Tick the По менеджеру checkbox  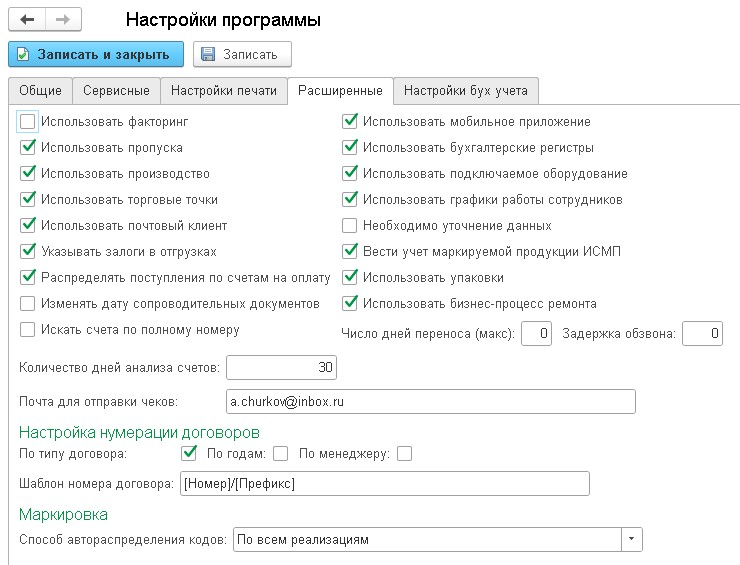[404, 454]
